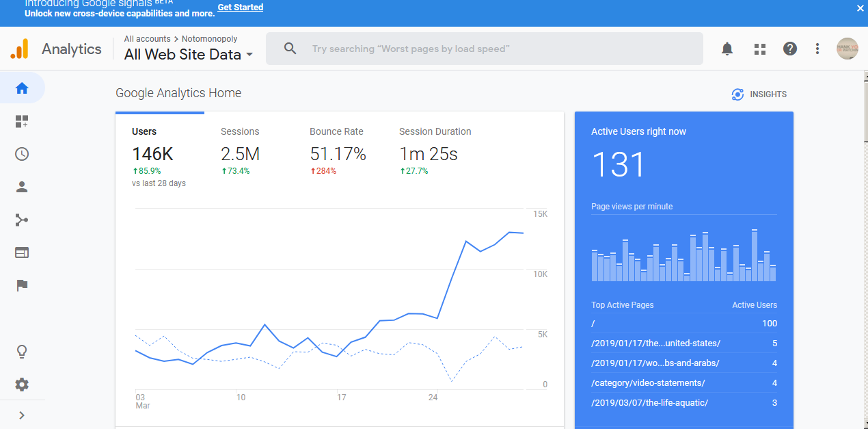Click the Analytics search field
This screenshot has height=429, width=868.
coord(484,49)
